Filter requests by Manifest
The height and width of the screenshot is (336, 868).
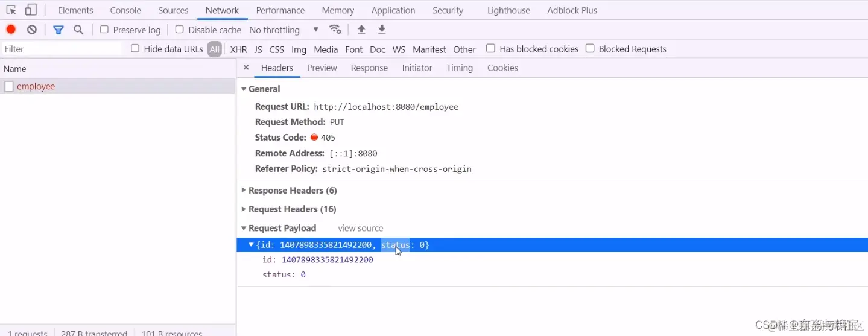pos(429,49)
